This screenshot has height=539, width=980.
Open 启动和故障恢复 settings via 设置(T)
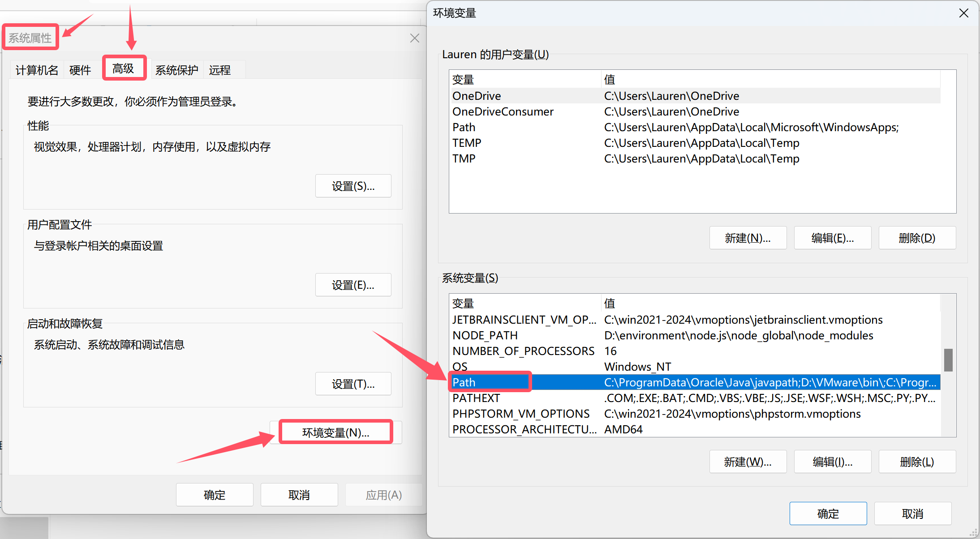coord(353,384)
